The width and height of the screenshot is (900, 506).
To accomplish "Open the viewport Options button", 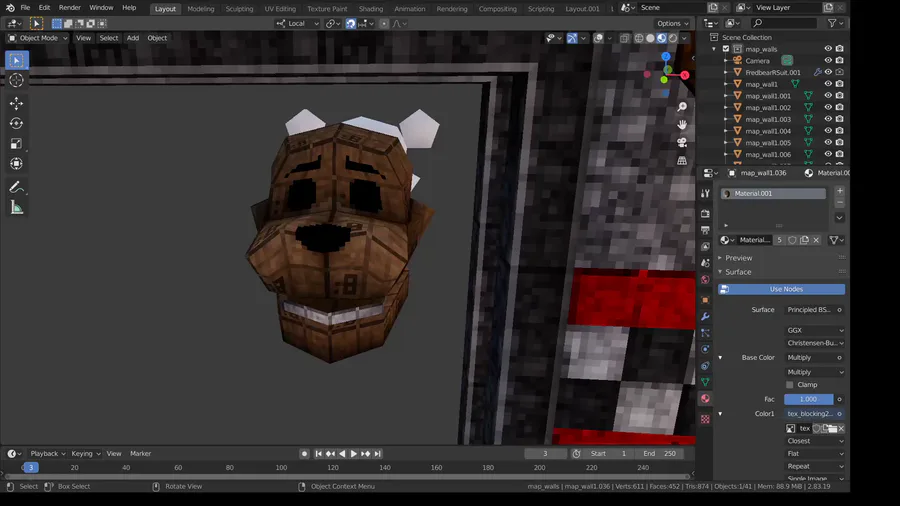I will click(672, 23).
